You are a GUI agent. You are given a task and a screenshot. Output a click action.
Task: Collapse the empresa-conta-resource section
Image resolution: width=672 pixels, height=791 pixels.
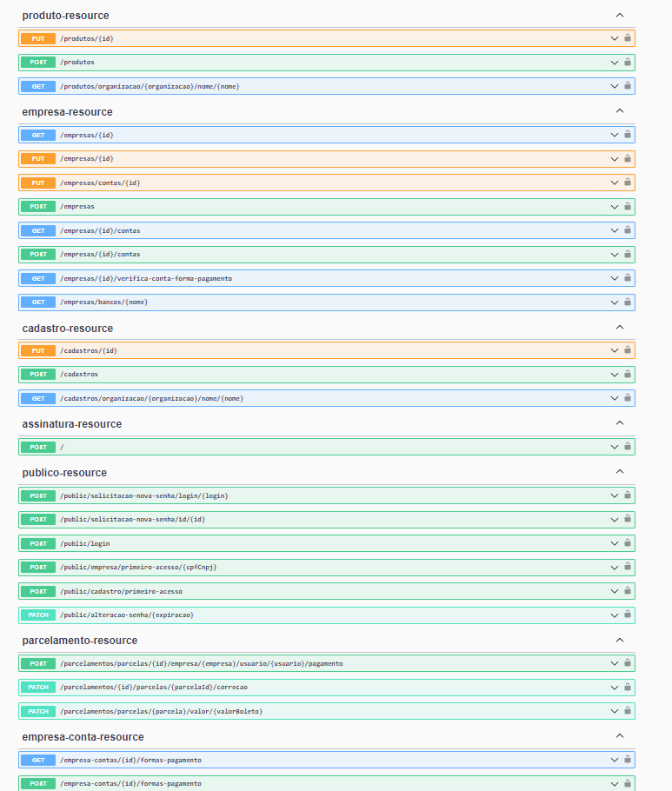620,736
